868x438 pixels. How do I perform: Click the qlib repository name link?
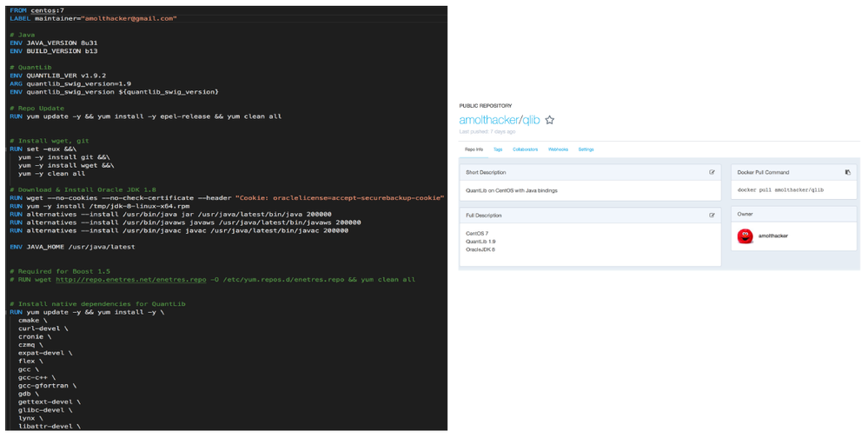point(531,120)
